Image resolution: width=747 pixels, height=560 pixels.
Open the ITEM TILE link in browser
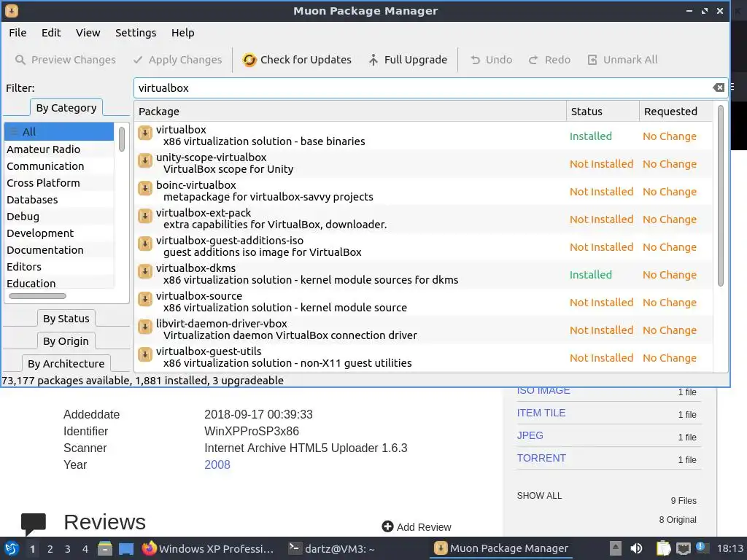[541, 413]
